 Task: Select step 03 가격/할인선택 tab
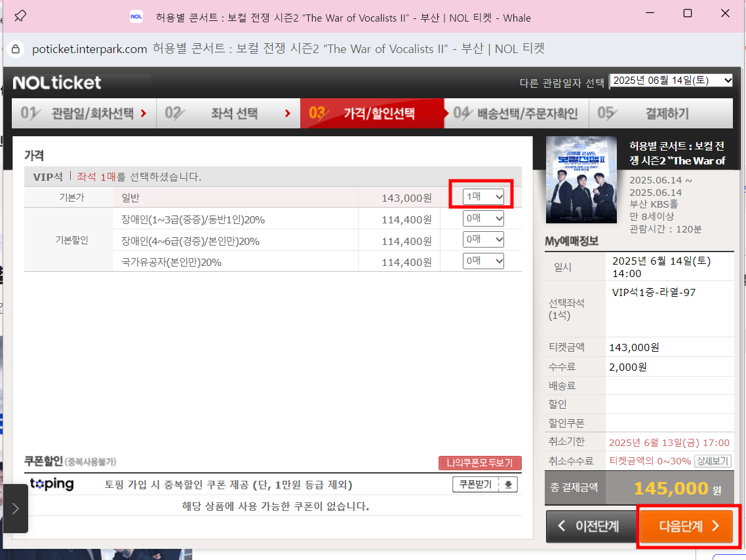[x=372, y=113]
